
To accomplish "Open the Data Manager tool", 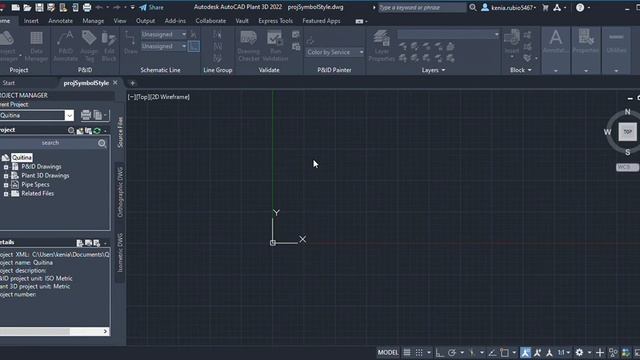I will [x=36, y=46].
